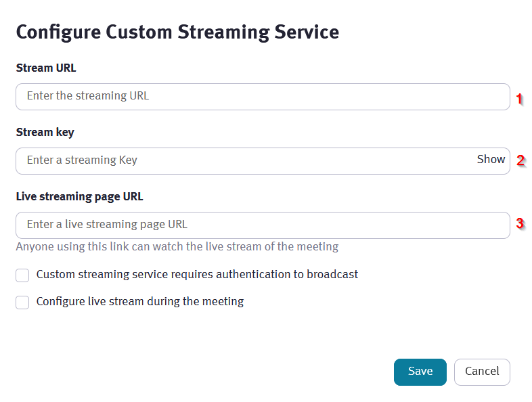Viewport: 532px width, 402px height.
Task: Click the red number 2 annotation
Action: tap(520, 160)
